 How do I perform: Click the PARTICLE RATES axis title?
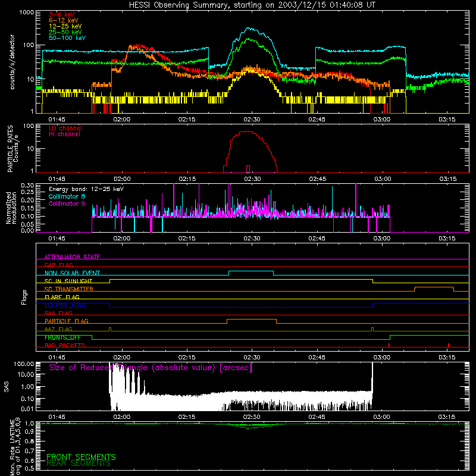(x=12, y=149)
